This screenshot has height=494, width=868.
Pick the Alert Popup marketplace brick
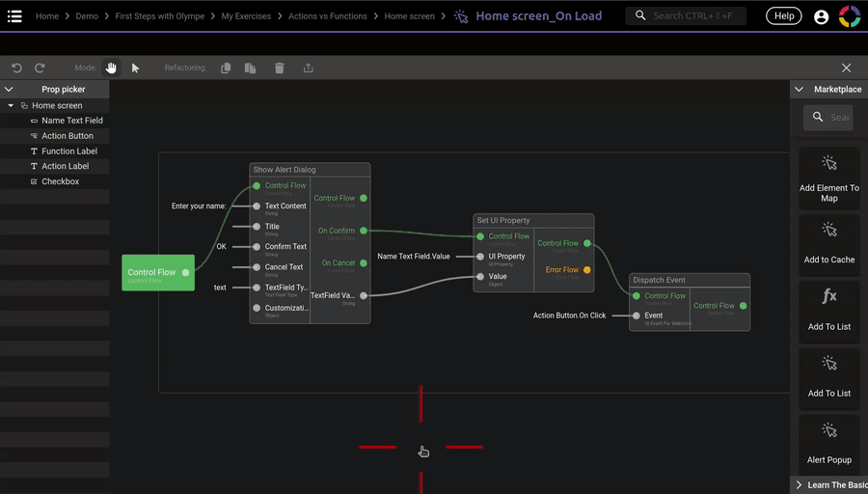828,444
